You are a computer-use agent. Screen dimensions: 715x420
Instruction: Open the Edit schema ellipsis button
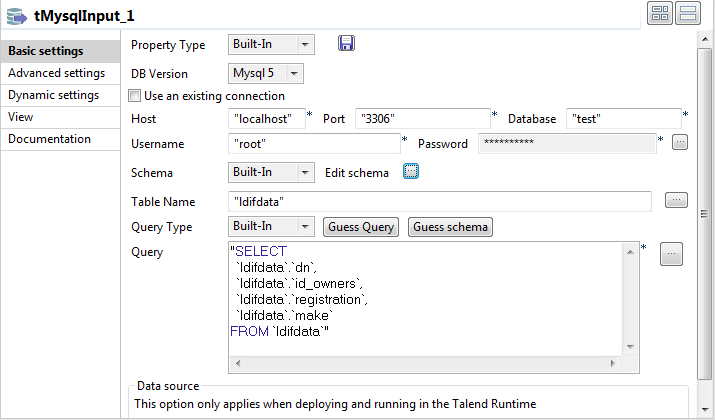[410, 172]
